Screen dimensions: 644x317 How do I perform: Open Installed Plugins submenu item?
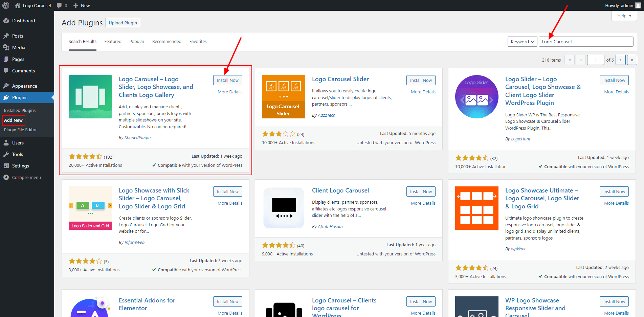coord(20,110)
